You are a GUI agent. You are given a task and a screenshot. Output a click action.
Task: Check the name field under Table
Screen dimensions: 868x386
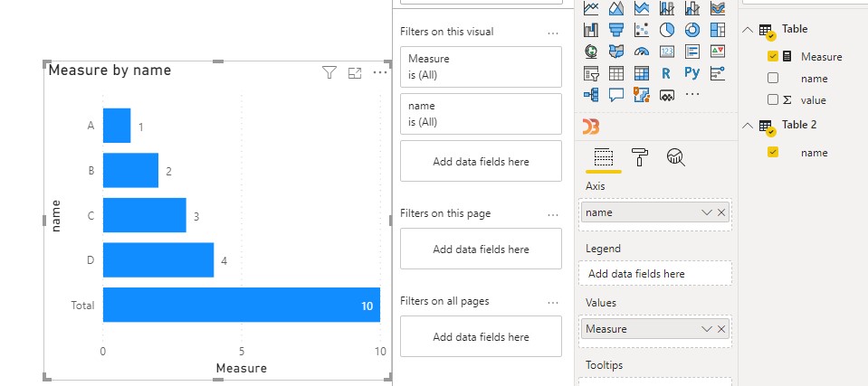point(773,79)
